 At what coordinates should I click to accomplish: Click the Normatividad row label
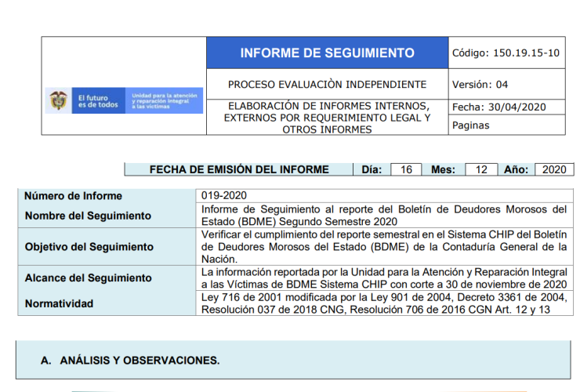point(60,304)
